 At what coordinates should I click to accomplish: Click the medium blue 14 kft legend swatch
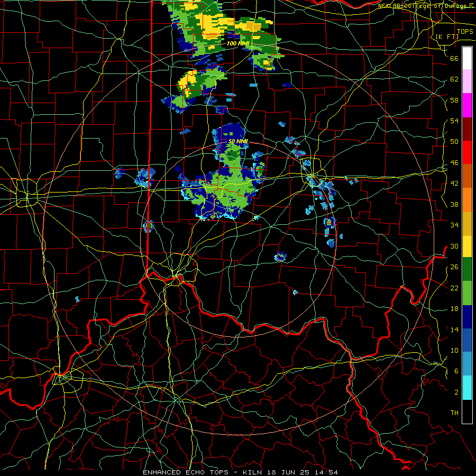(467, 340)
